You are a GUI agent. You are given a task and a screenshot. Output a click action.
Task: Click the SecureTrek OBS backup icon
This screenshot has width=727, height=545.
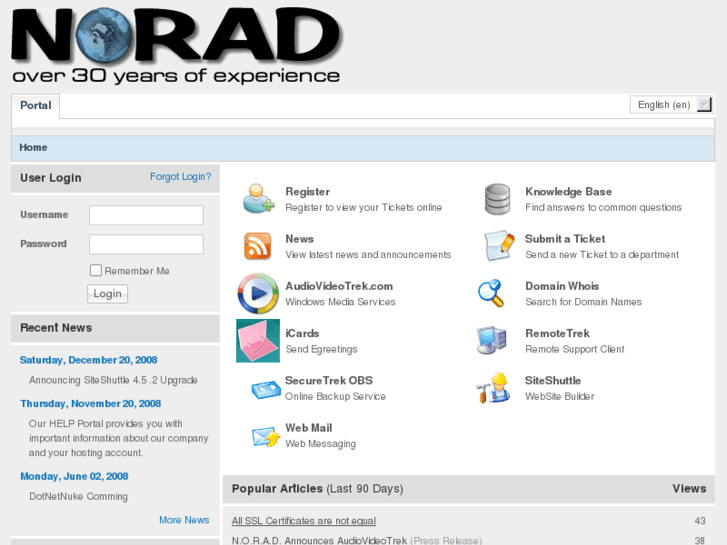266,390
